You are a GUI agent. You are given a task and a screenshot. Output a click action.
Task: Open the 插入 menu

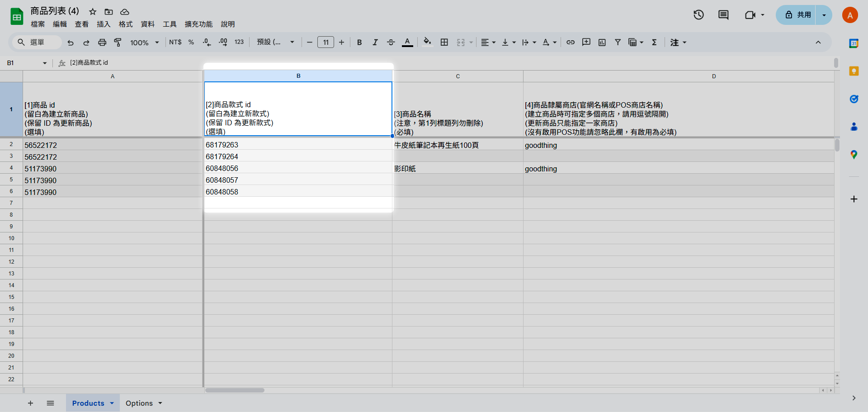104,24
